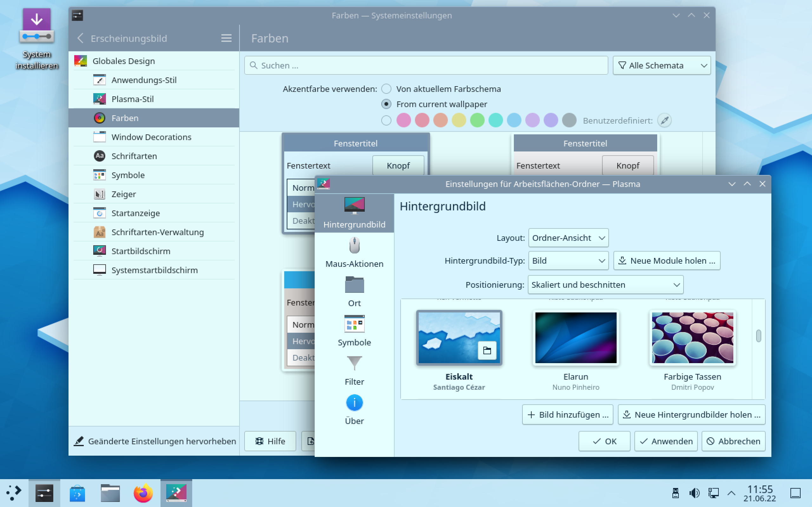Go back with Erscheinungsbild arrow
The height and width of the screenshot is (507, 812).
click(81, 38)
